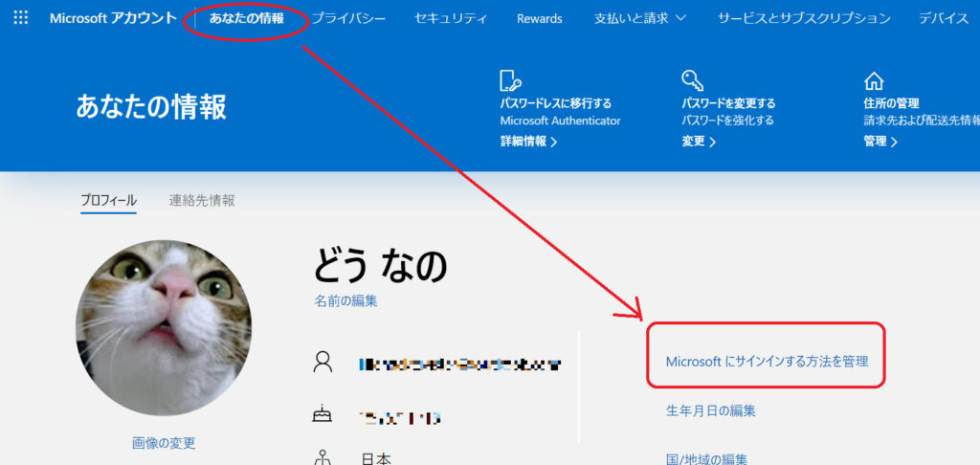Click the Microsoft Authenticator subtitle text
The image size is (980, 465).
pos(561,121)
